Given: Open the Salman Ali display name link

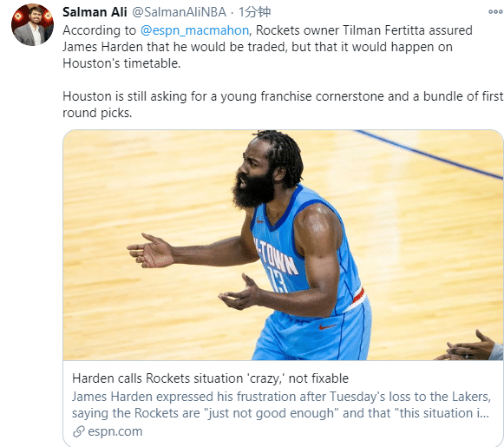Looking at the screenshot, I should [x=95, y=12].
